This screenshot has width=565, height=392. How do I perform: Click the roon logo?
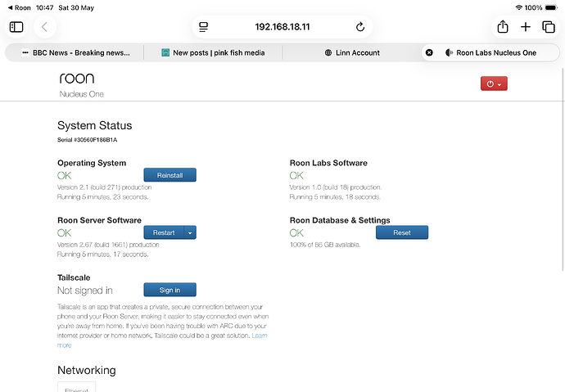(77, 78)
